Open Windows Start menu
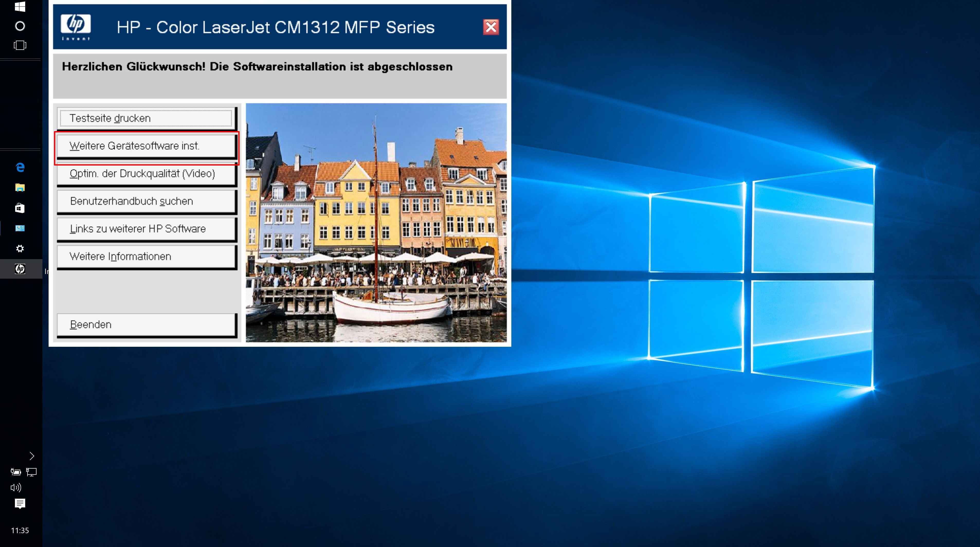The width and height of the screenshot is (980, 547). (20, 6)
